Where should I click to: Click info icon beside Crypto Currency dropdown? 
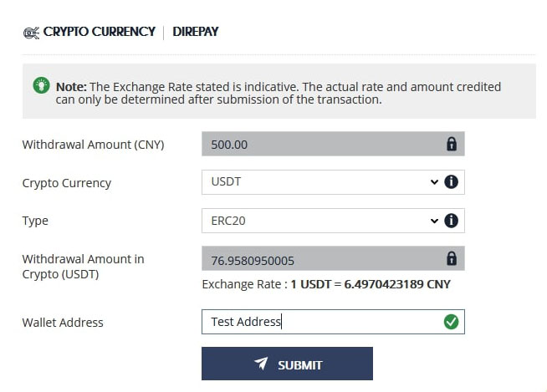tap(452, 182)
